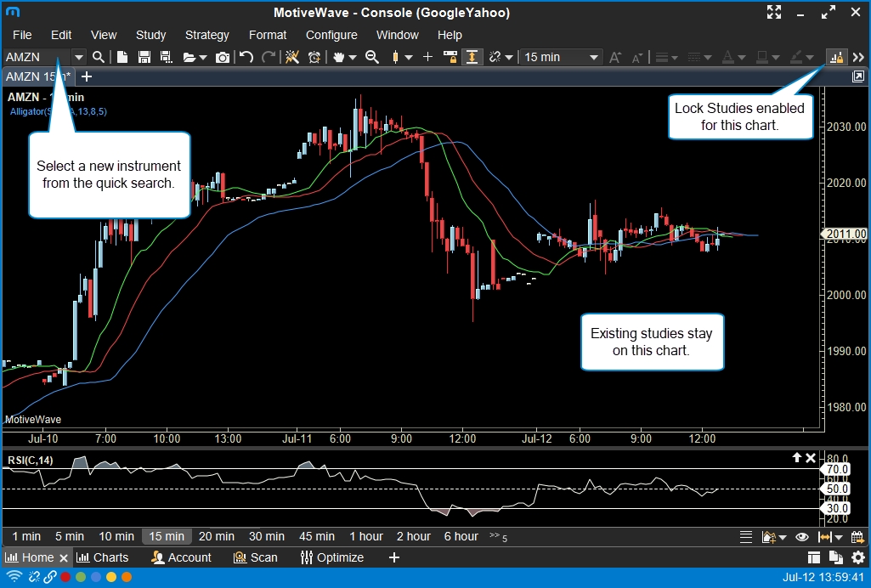Open the 15 min bar size dropdown
Viewport: 871px width, 588px height.
(x=561, y=57)
